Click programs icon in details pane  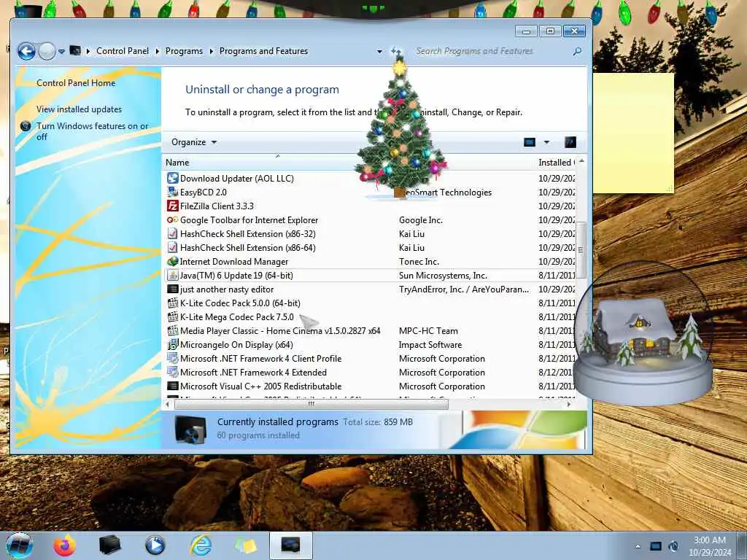190,429
